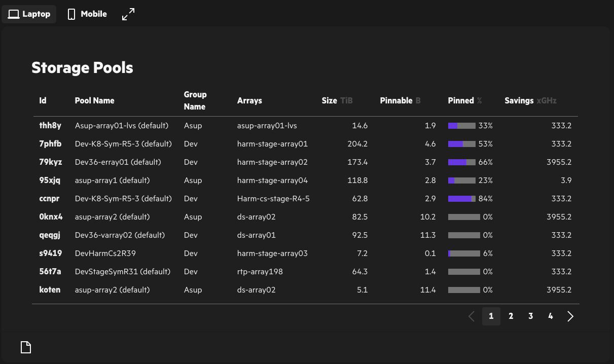
Task: Click the Arrays column header
Action: [249, 100]
